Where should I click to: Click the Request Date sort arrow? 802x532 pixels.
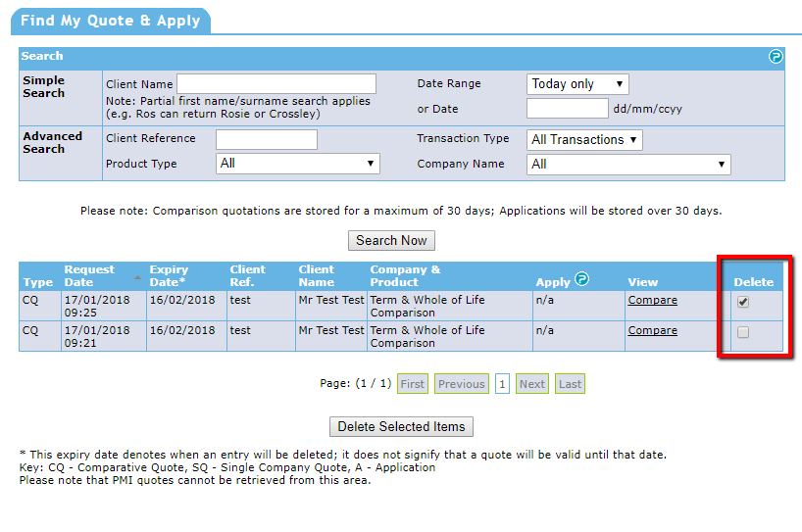click(x=136, y=277)
